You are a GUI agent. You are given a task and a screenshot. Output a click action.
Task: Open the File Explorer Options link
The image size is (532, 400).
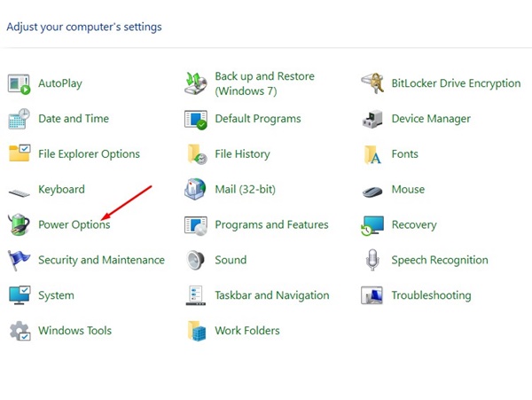tap(89, 154)
